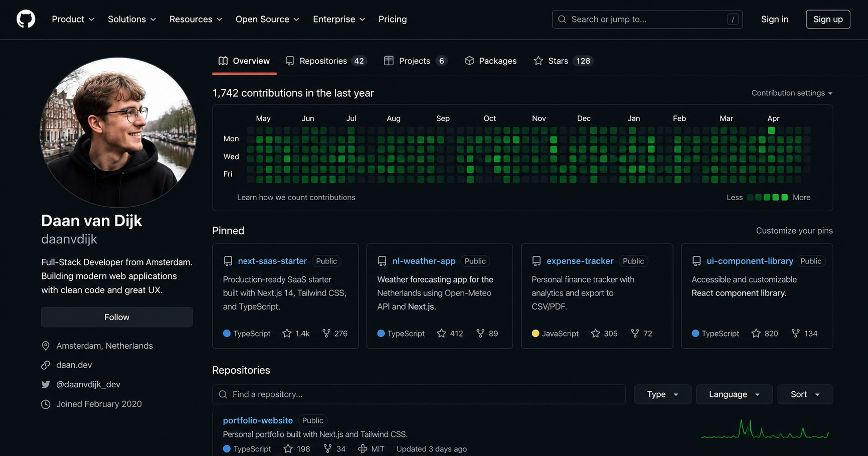Click Daan van Dijk's profile photo
The image size is (868, 456).
pos(118,132)
